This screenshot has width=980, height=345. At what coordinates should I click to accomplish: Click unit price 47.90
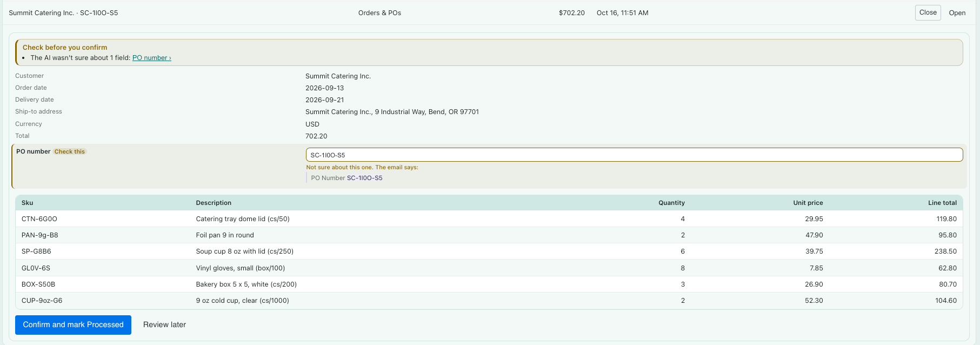coord(814,235)
